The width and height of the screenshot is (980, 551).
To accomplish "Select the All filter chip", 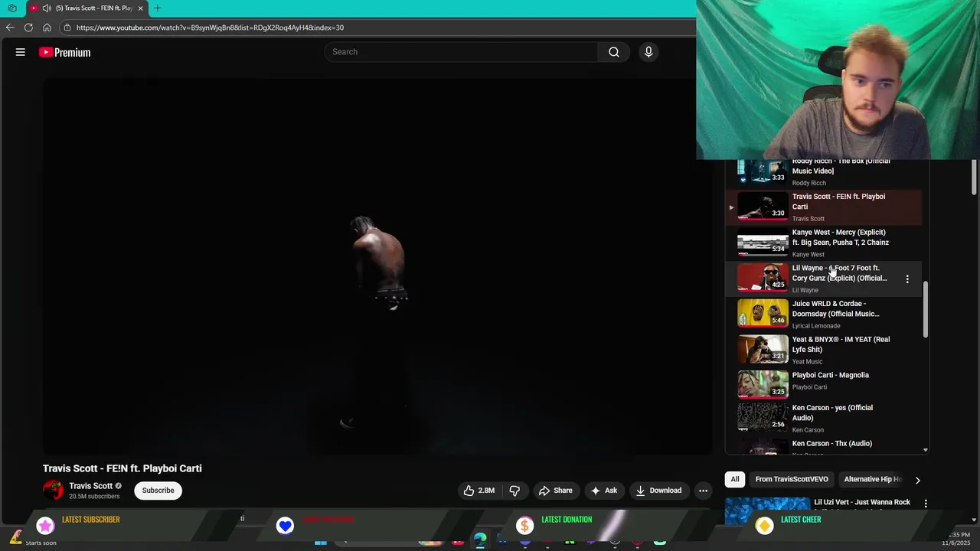I will point(735,479).
